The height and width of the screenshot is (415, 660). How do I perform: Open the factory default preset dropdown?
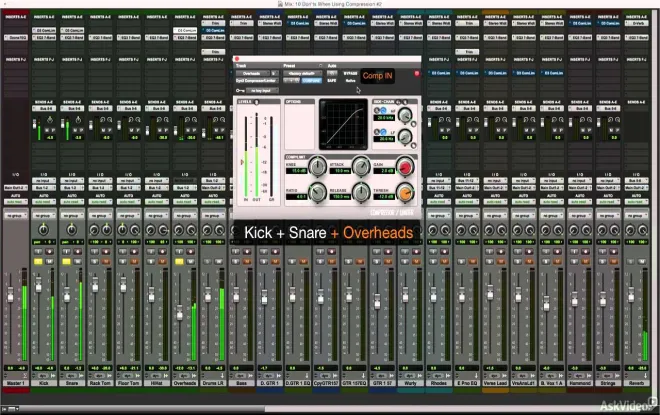tap(303, 73)
